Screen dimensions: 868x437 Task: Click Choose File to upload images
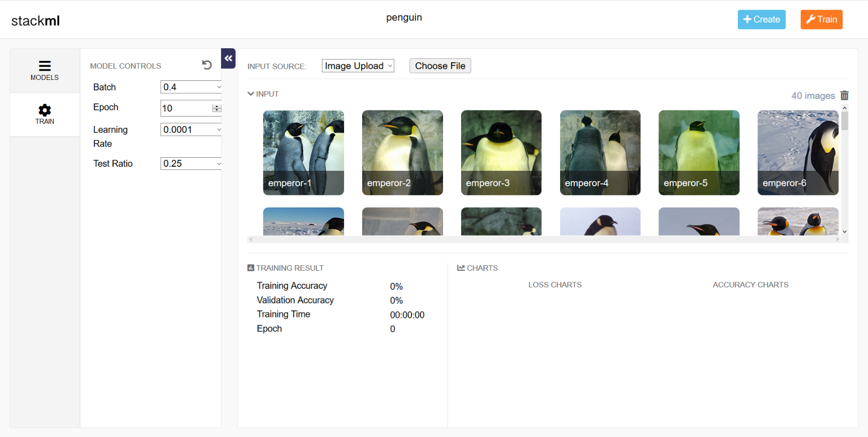[440, 66]
